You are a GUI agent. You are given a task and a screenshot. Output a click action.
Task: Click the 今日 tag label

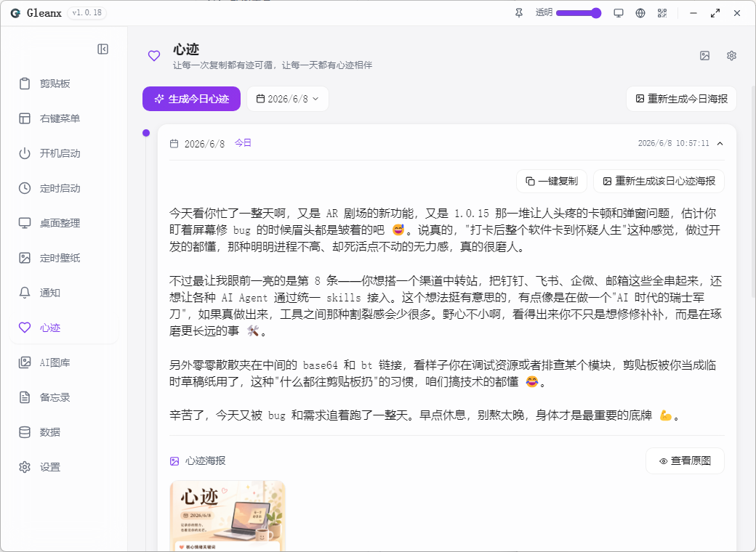click(x=243, y=143)
